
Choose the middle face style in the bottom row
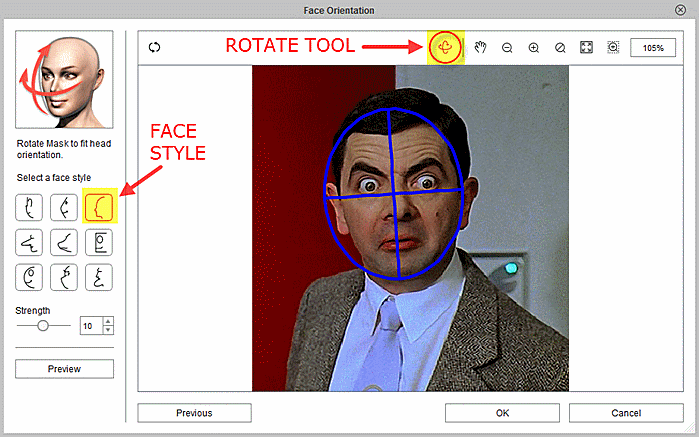click(64, 277)
